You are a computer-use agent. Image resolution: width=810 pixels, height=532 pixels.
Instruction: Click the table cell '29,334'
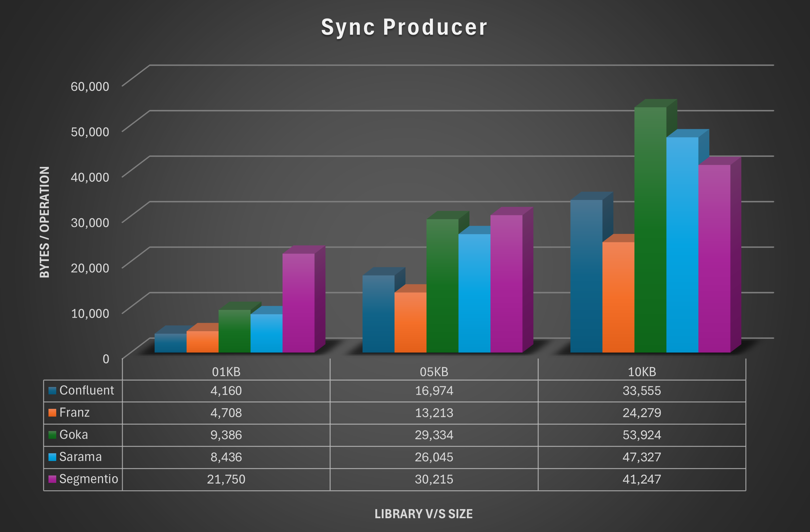[x=434, y=435]
